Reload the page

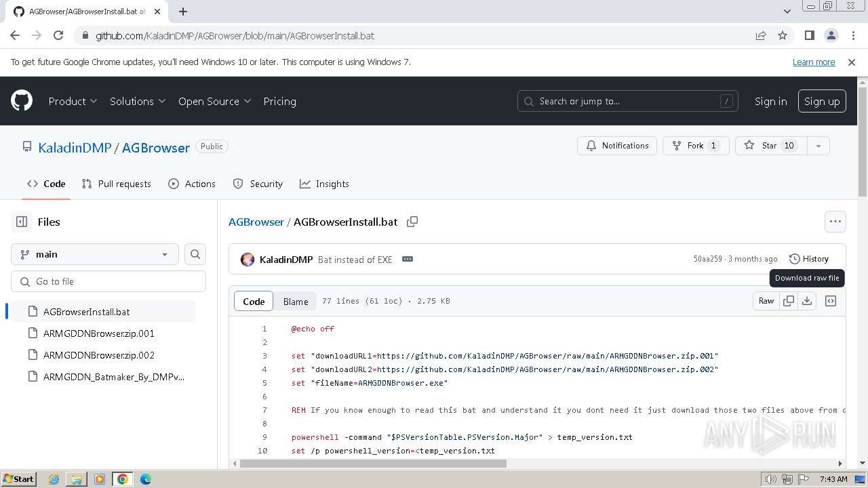(58, 35)
